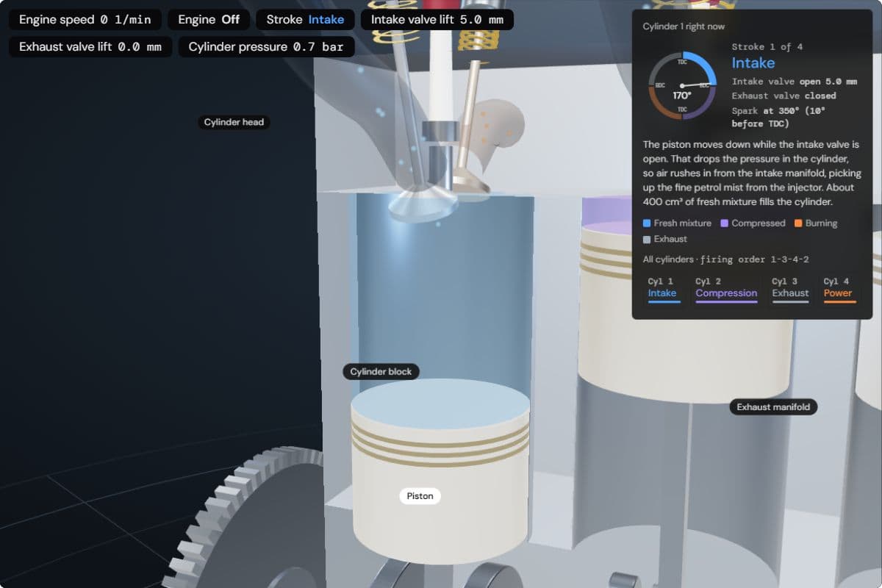Click the Cylinder pressure readout
This screenshot has width=882, height=588.
coord(266,47)
